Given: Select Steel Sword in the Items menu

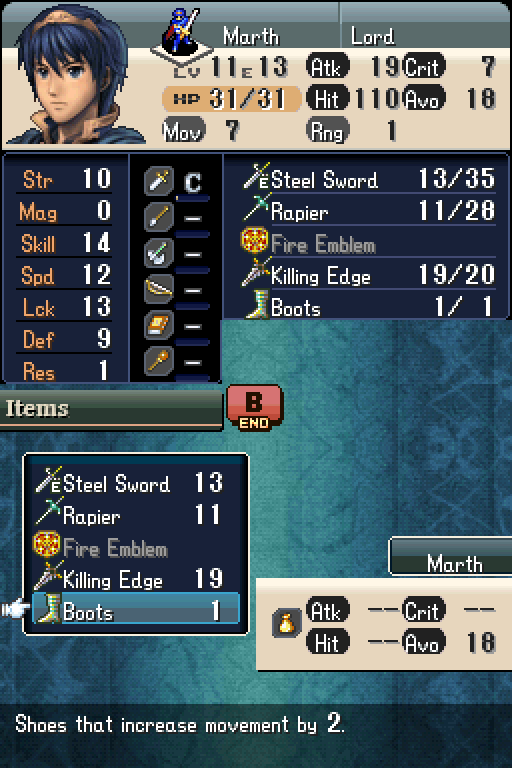Looking at the screenshot, I should pos(136,483).
